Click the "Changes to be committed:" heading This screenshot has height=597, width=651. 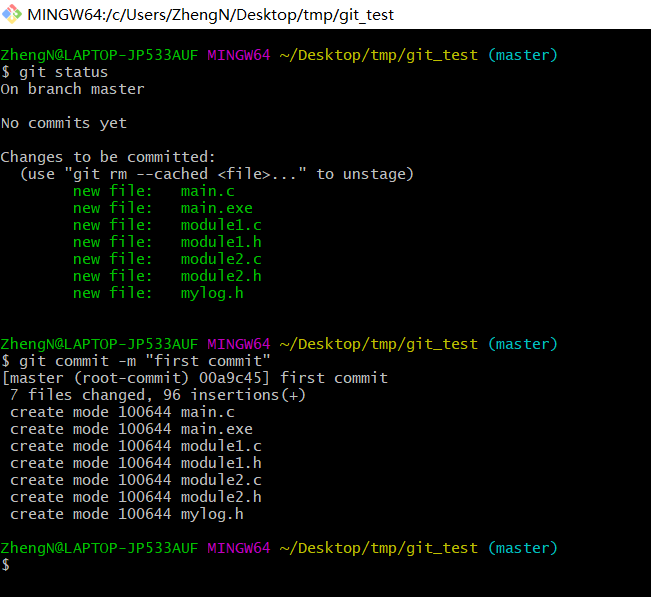(107, 157)
